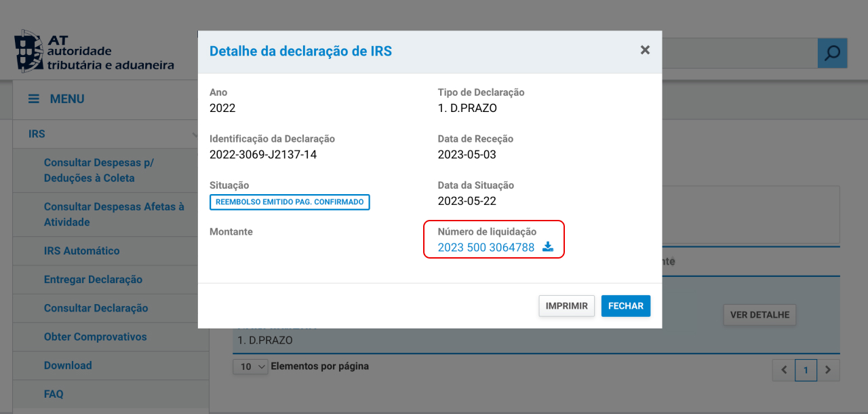The height and width of the screenshot is (414, 868).
Task: Open the hamburger MENU in the sidebar
Action: [33, 98]
